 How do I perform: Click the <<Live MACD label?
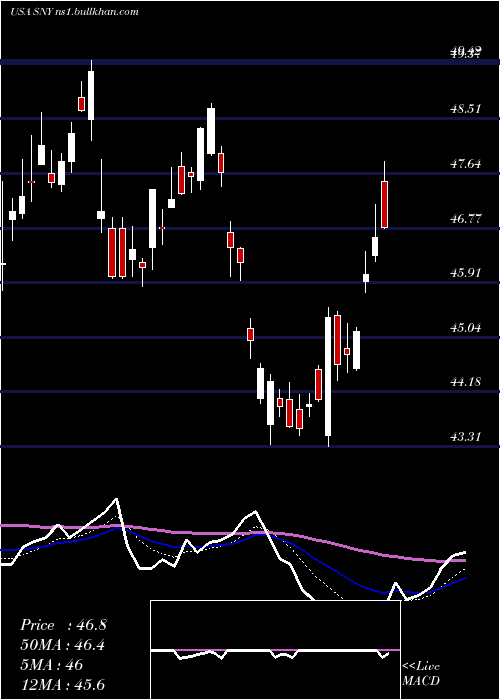tap(421, 673)
